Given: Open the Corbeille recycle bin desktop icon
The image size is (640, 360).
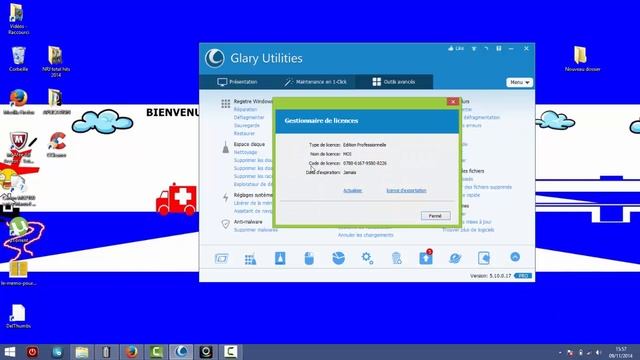Looking at the screenshot, I should point(18,59).
